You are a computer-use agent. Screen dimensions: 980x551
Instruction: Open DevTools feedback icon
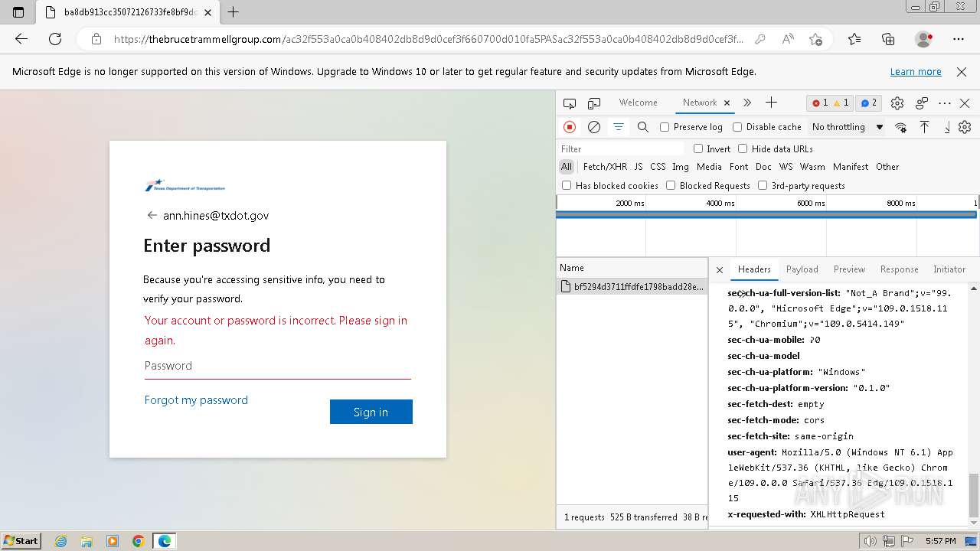[922, 103]
